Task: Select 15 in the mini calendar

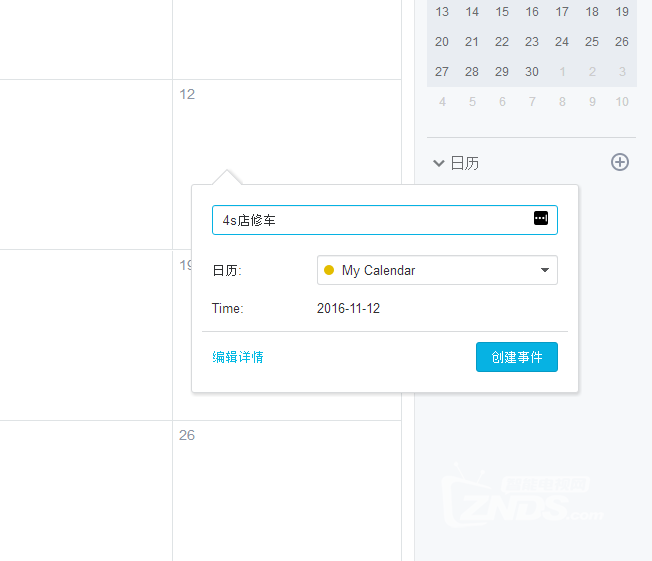Action: (x=502, y=12)
